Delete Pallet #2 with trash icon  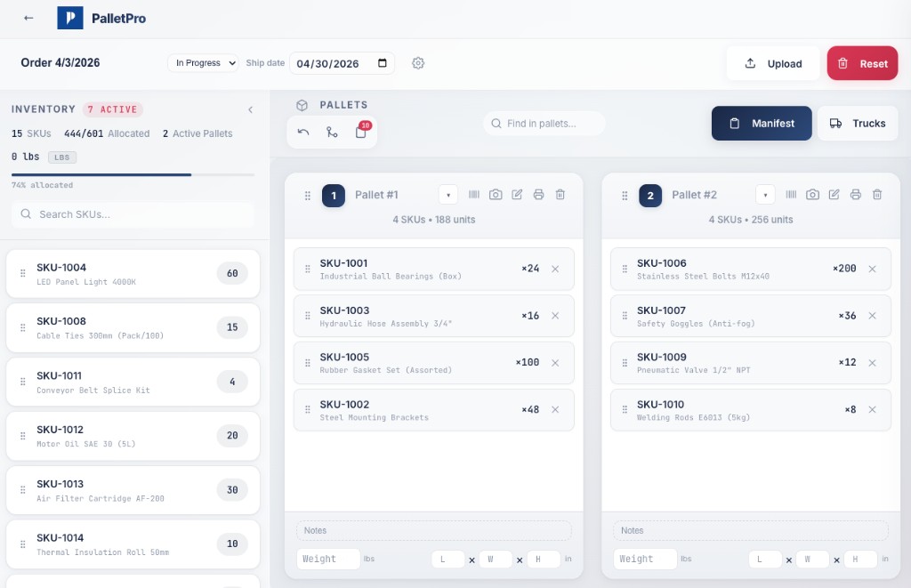click(x=877, y=195)
